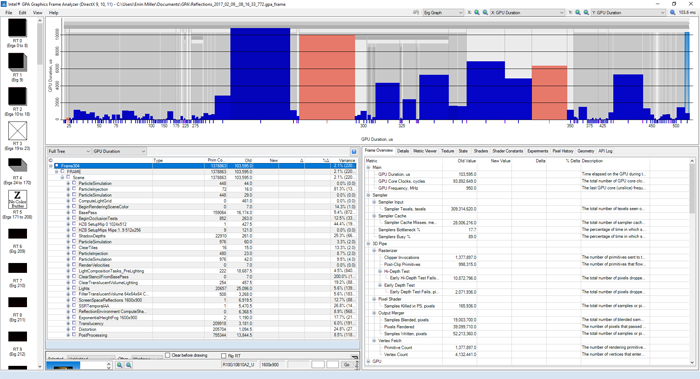Select the tall red bar in the graph

click(327, 77)
